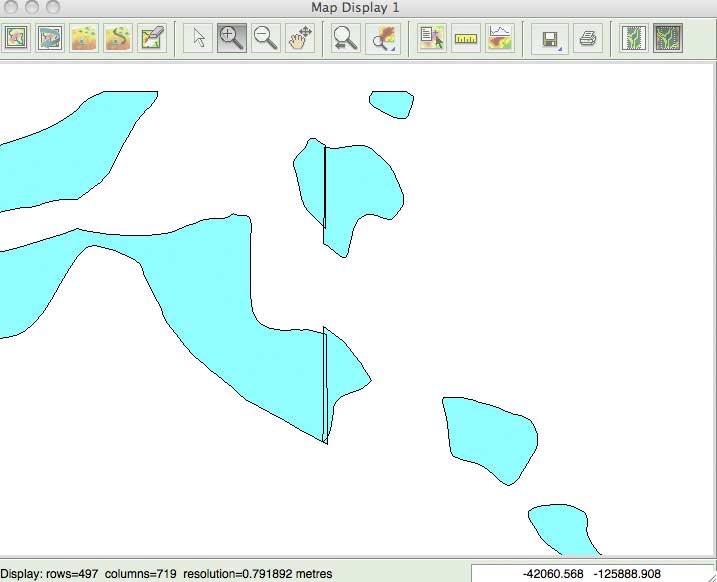Open the Profile surface chart tool
Screen dimensions: 717x582
pos(499,38)
